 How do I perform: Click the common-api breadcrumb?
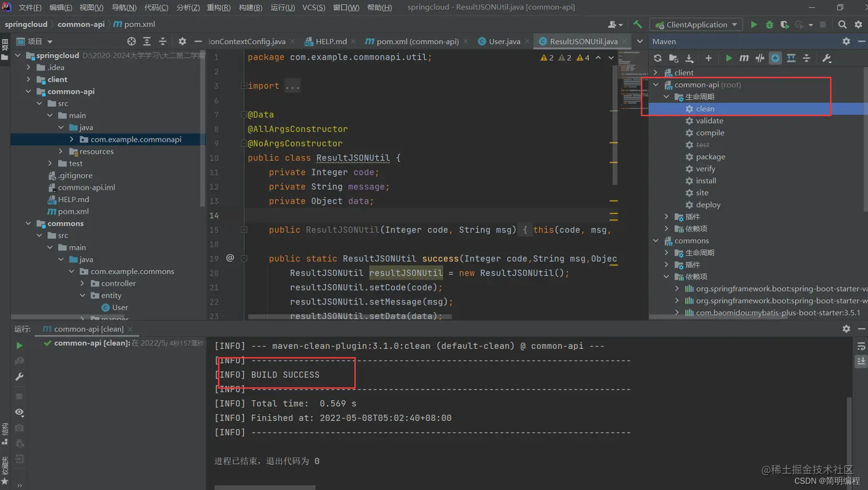81,24
